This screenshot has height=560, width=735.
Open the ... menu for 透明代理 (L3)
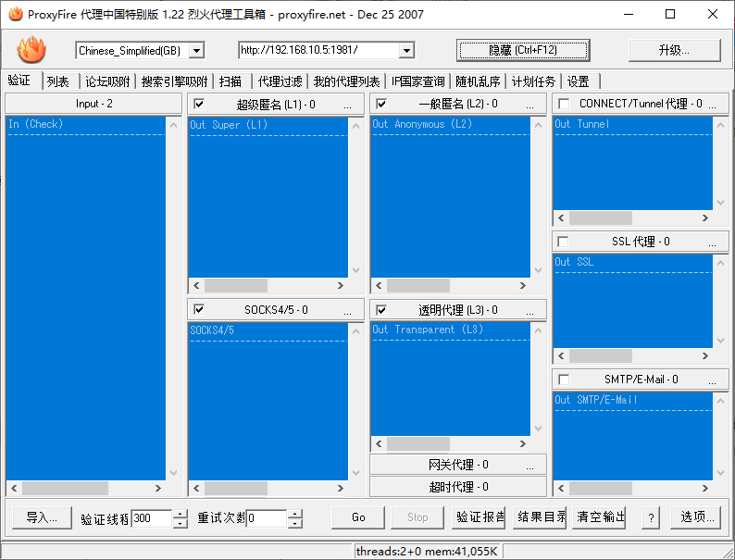[529, 311]
